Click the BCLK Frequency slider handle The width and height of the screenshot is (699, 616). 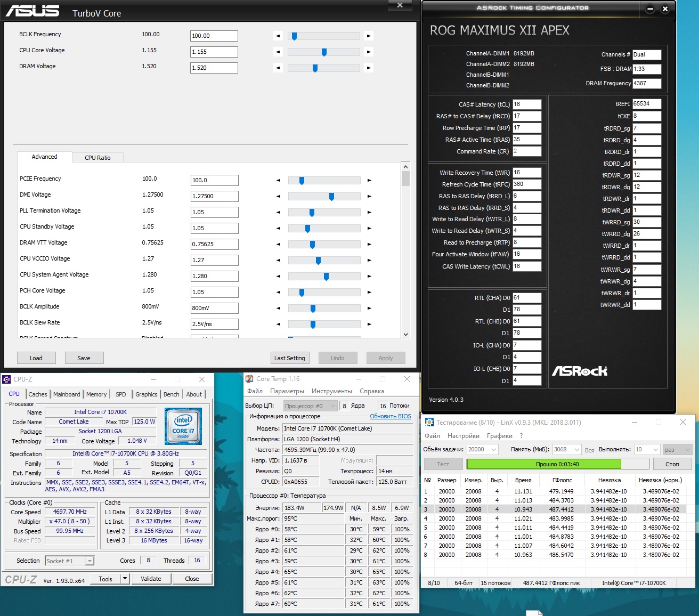tap(294, 36)
